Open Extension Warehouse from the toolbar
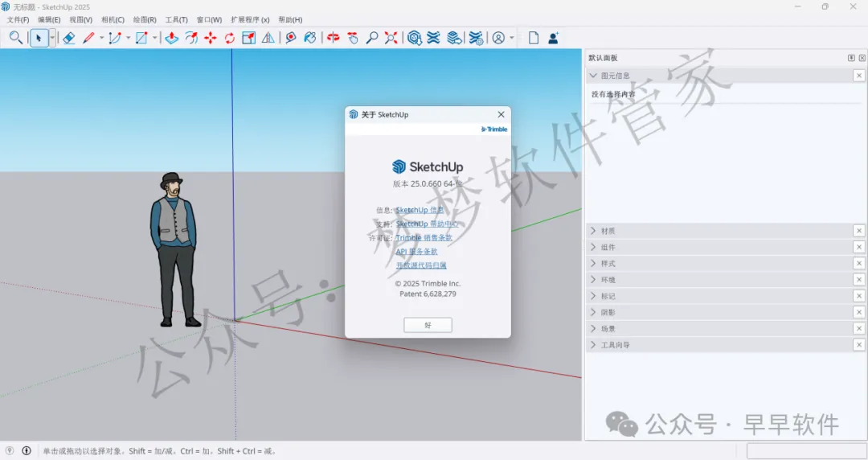Viewport: 868px width, 460px height. pyautogui.click(x=433, y=38)
